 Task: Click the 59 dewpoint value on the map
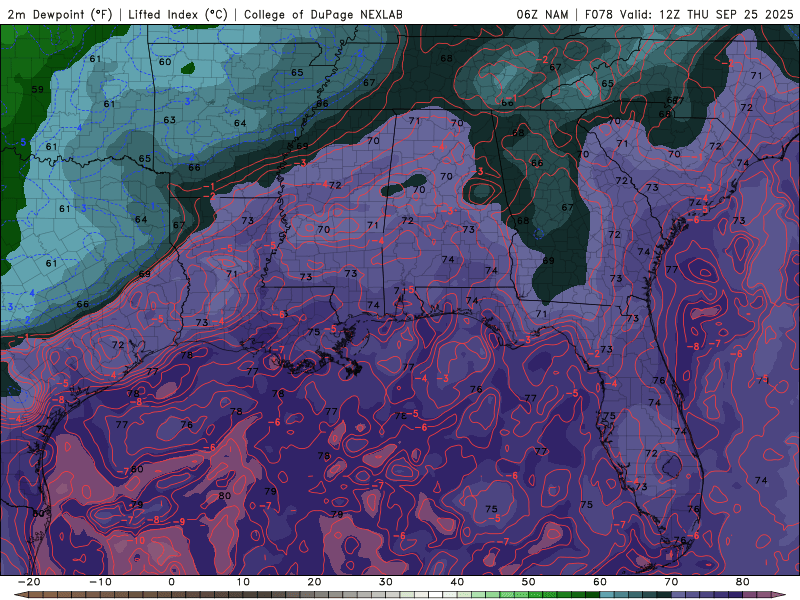[38, 90]
